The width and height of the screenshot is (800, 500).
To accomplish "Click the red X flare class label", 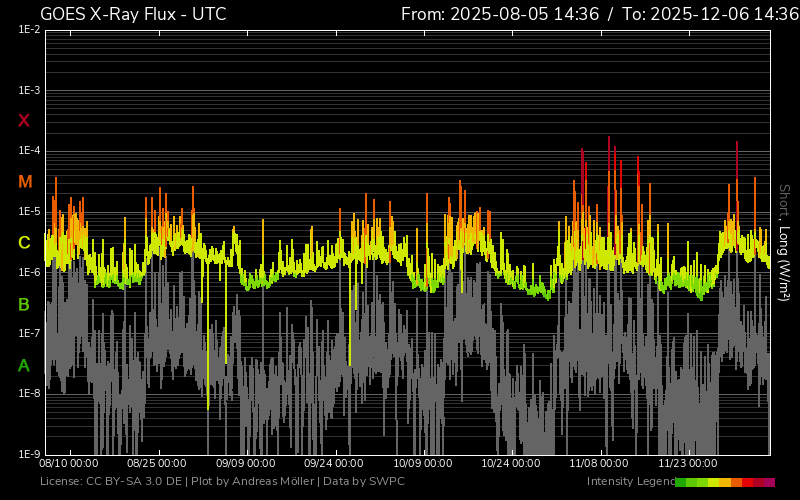I will [x=24, y=121].
